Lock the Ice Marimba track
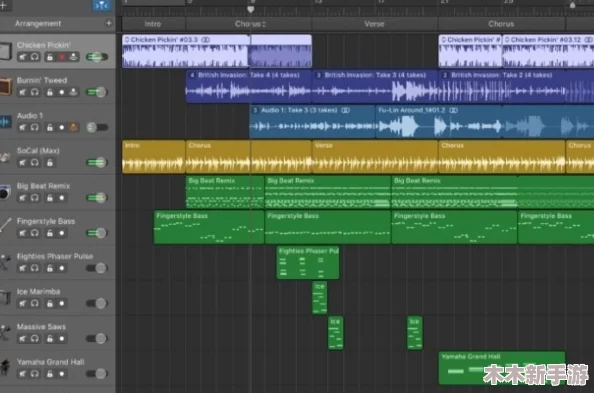 pyautogui.click(x=50, y=304)
